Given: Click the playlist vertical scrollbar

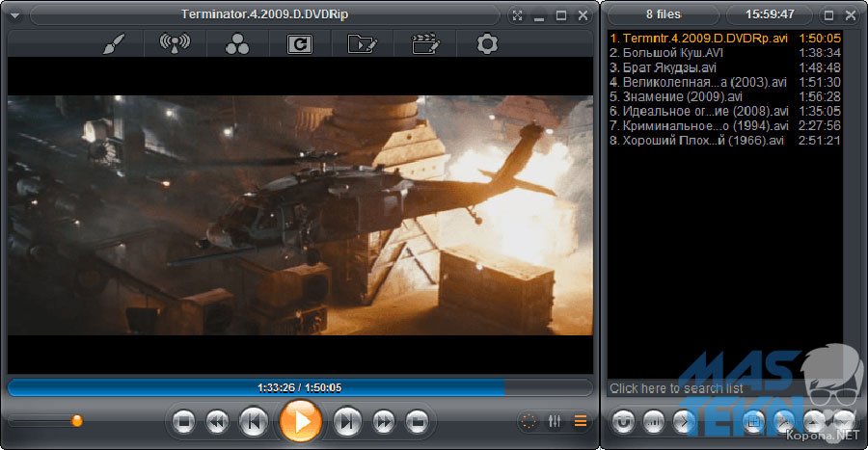Looking at the screenshot, I should [x=850, y=204].
